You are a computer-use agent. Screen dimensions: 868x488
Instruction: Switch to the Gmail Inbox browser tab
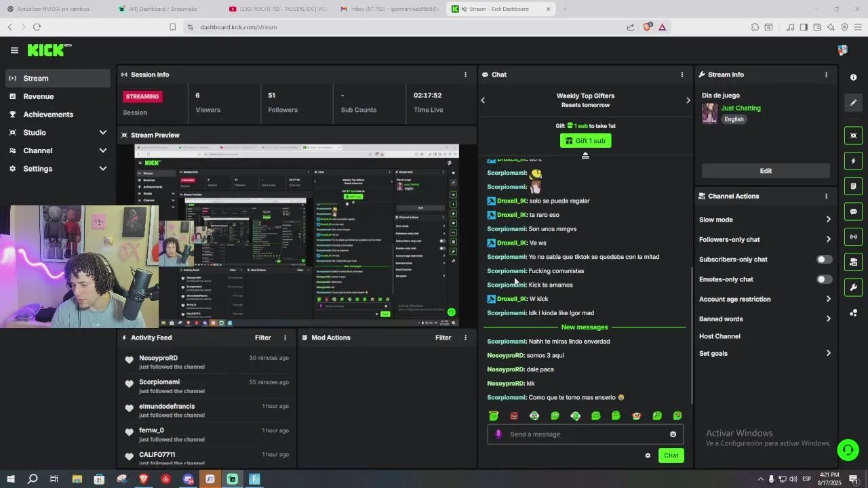pyautogui.click(x=389, y=9)
